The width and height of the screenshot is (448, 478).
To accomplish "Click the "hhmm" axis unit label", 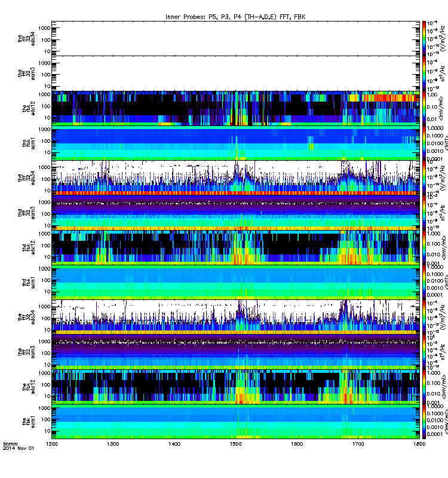I will click(10, 444).
